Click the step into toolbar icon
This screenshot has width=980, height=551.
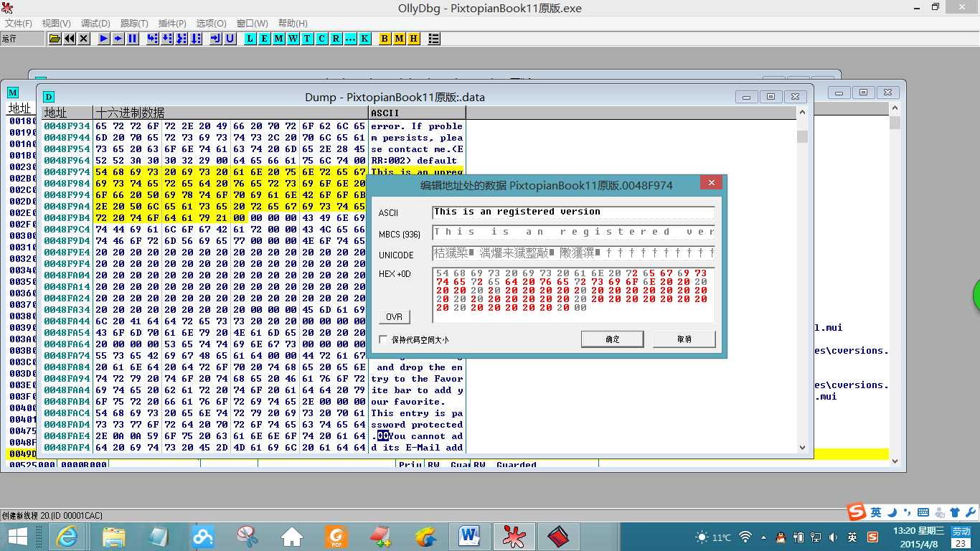(153, 39)
